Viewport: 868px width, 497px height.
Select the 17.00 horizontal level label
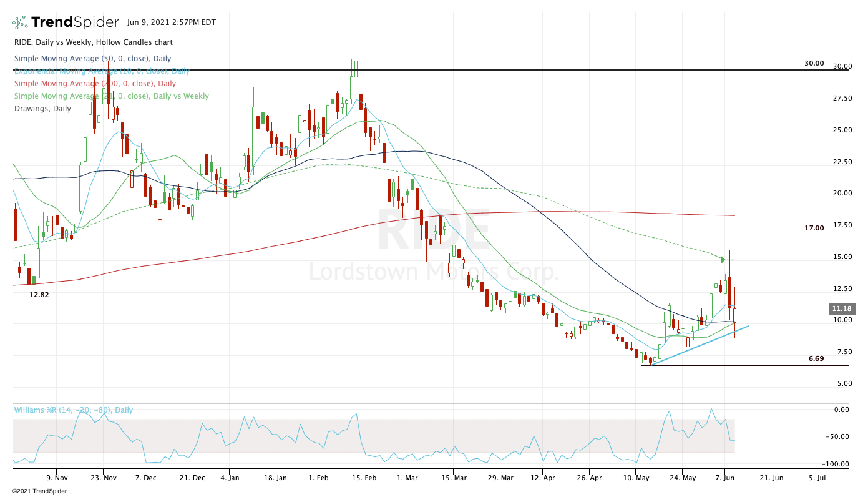[814, 229]
